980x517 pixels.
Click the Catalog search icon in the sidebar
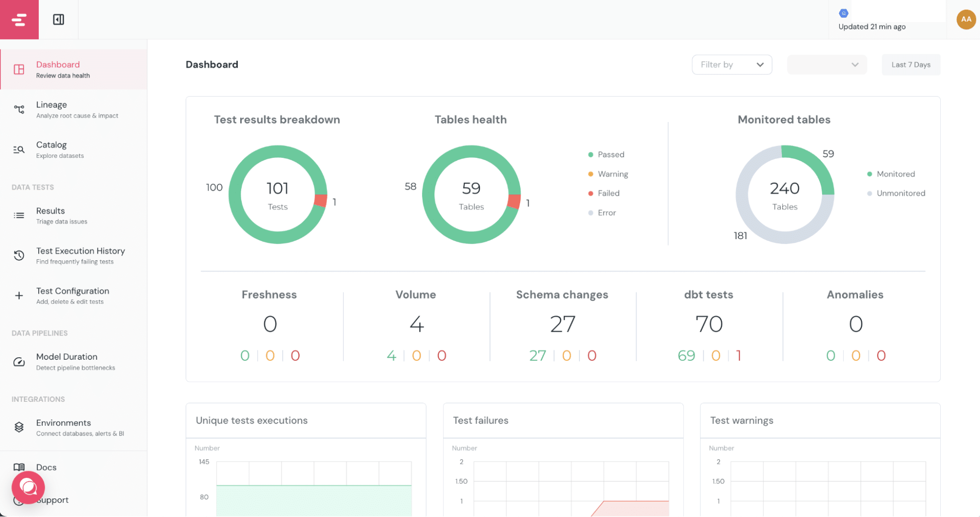click(19, 149)
